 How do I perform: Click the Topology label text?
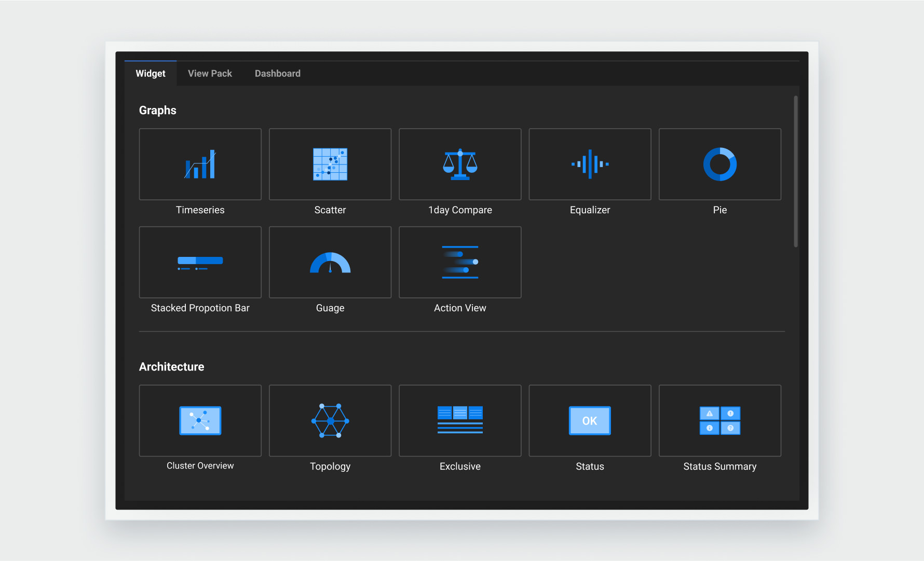(330, 467)
